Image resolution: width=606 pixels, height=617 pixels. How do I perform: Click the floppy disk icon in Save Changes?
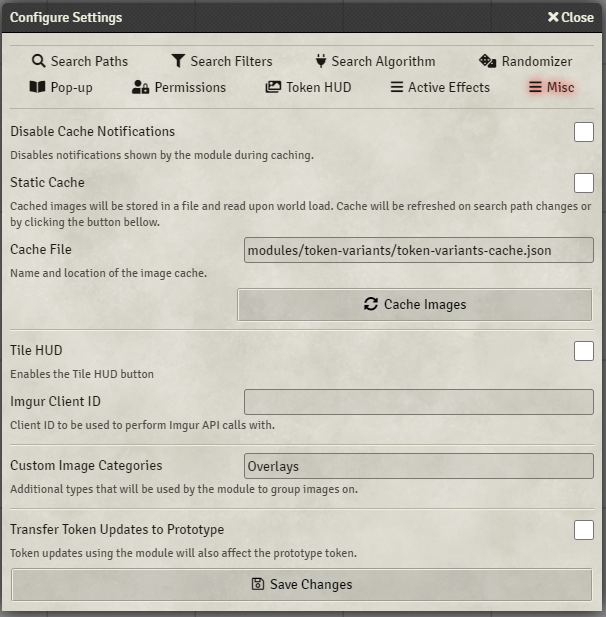258,584
